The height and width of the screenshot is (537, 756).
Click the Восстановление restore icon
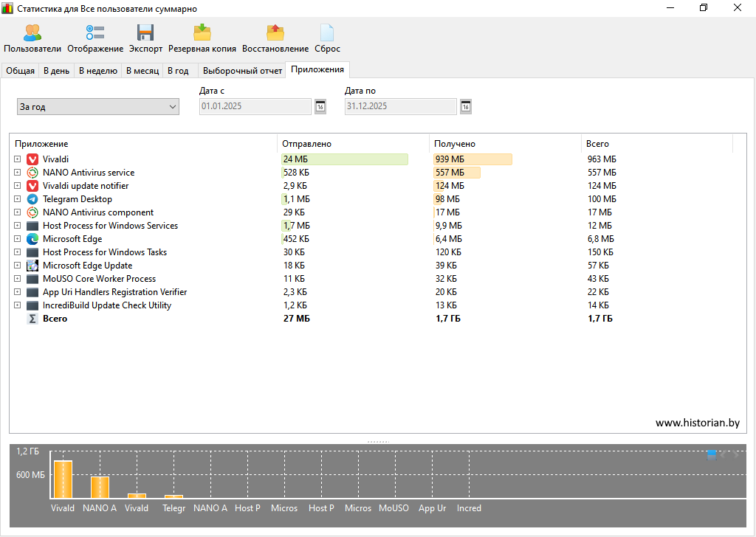pyautogui.click(x=275, y=33)
